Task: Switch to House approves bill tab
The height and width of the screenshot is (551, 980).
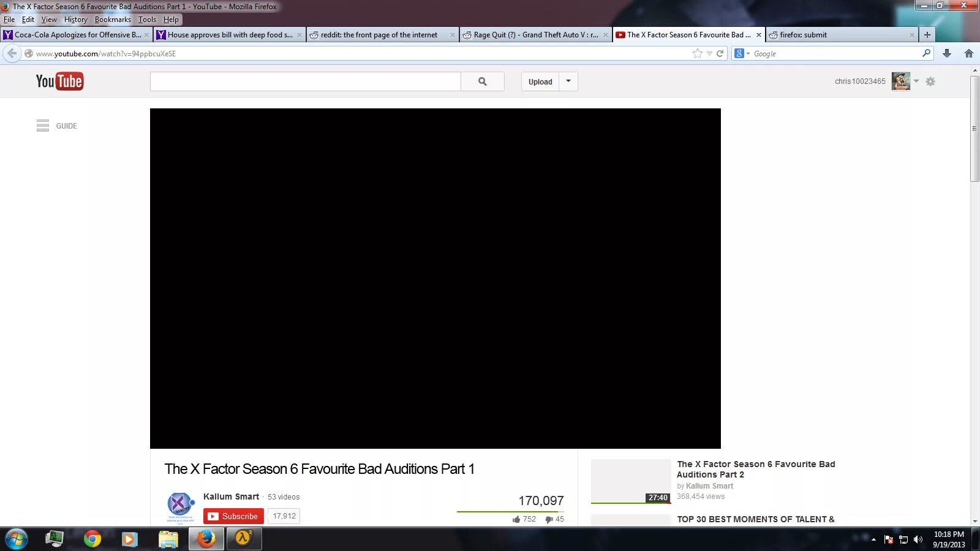Action: tap(230, 35)
